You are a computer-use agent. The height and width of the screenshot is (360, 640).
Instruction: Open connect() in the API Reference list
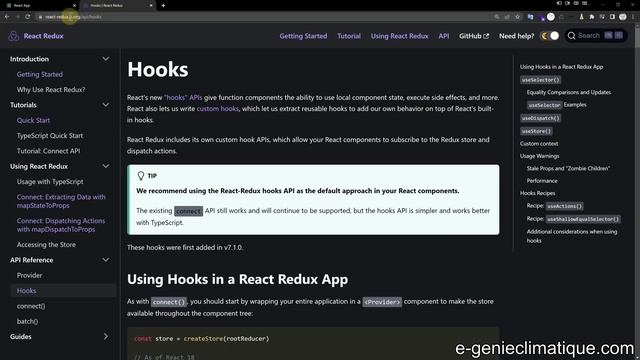point(31,306)
